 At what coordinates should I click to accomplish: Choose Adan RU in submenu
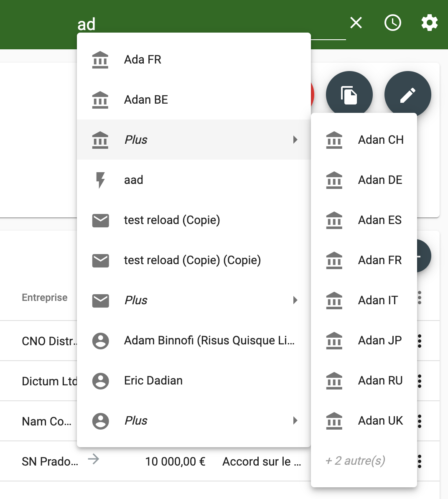click(364, 380)
